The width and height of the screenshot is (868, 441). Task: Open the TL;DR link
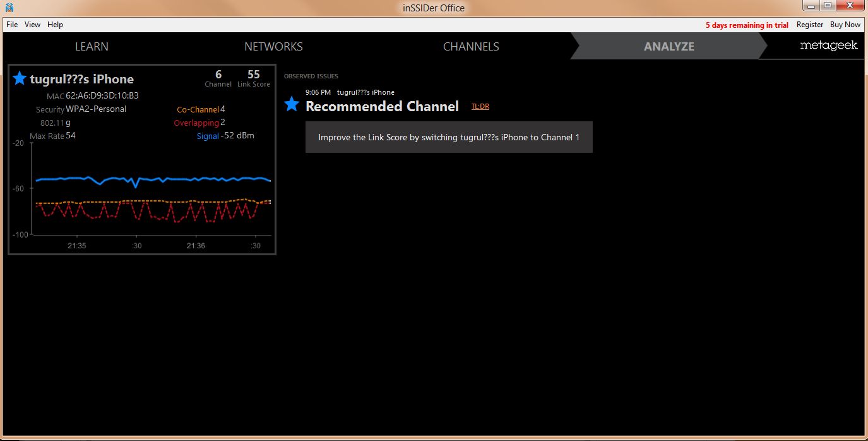point(480,106)
